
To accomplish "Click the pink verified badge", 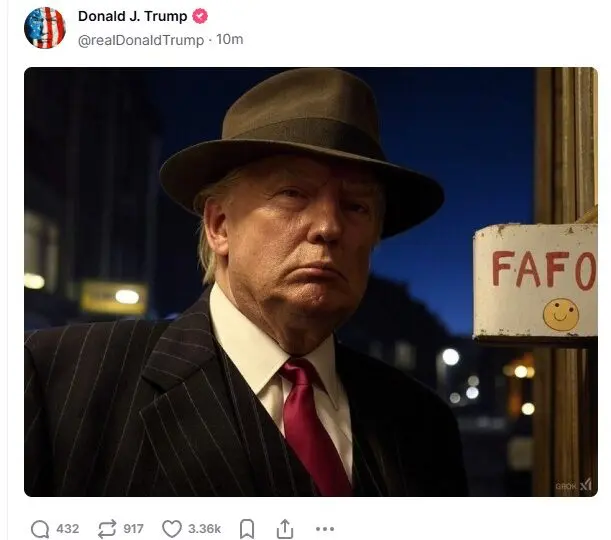I will tap(200, 16).
